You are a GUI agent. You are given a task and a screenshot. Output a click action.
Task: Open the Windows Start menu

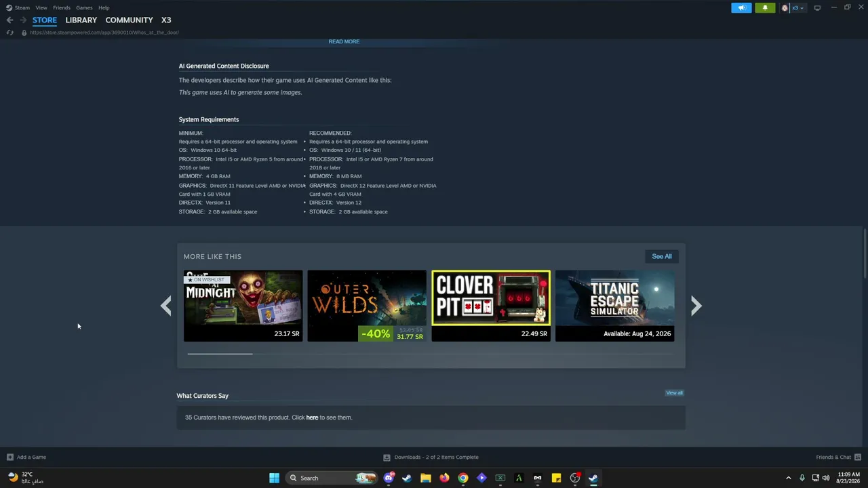tap(274, 478)
